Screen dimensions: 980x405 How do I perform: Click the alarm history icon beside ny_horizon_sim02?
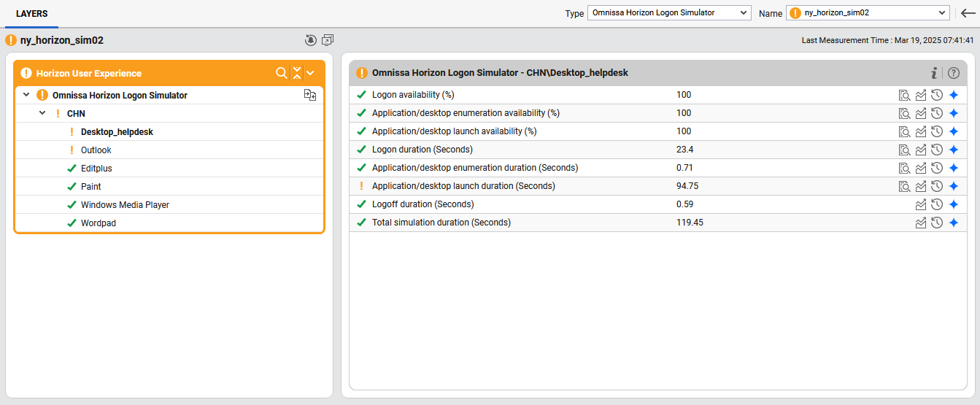[311, 40]
